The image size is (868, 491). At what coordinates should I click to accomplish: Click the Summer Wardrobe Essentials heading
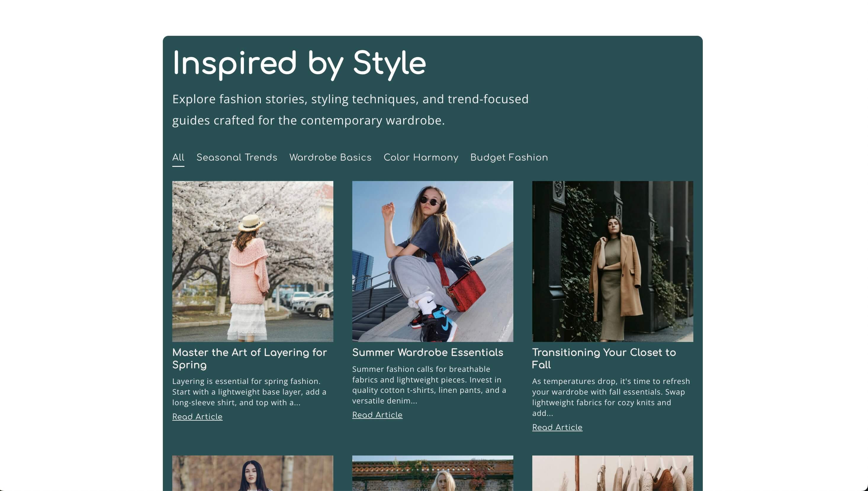[x=427, y=352]
